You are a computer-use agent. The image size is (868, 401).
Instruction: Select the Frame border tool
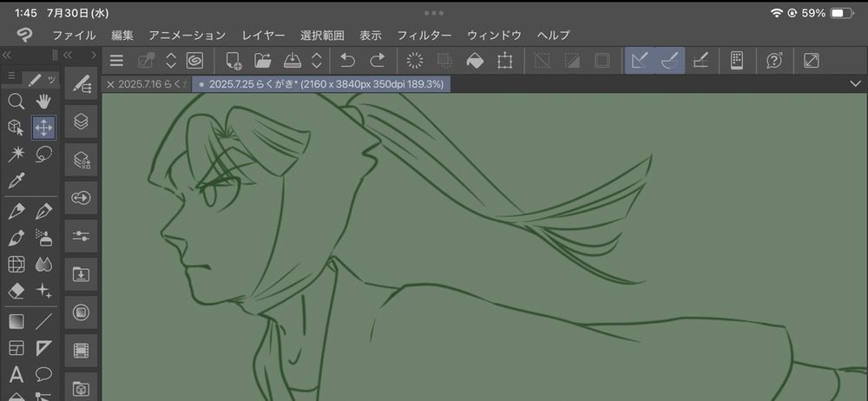pos(16,348)
